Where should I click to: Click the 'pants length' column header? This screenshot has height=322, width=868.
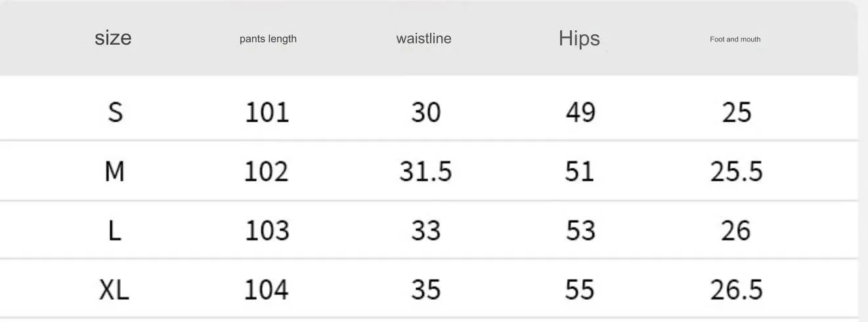pyautogui.click(x=268, y=39)
